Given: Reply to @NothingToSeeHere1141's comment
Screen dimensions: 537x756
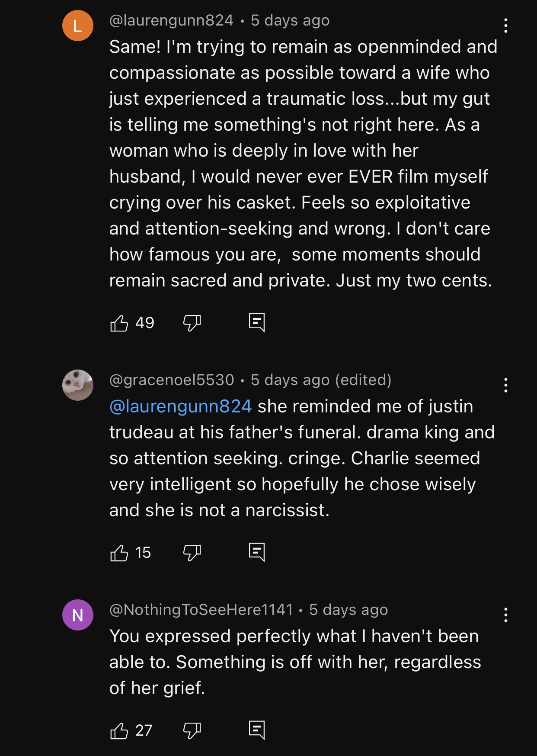Looking at the screenshot, I should 257,730.
